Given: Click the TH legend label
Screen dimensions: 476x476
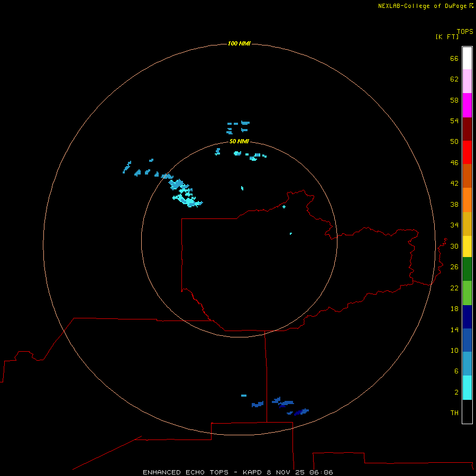Looking at the screenshot, I should pyautogui.click(x=454, y=413).
